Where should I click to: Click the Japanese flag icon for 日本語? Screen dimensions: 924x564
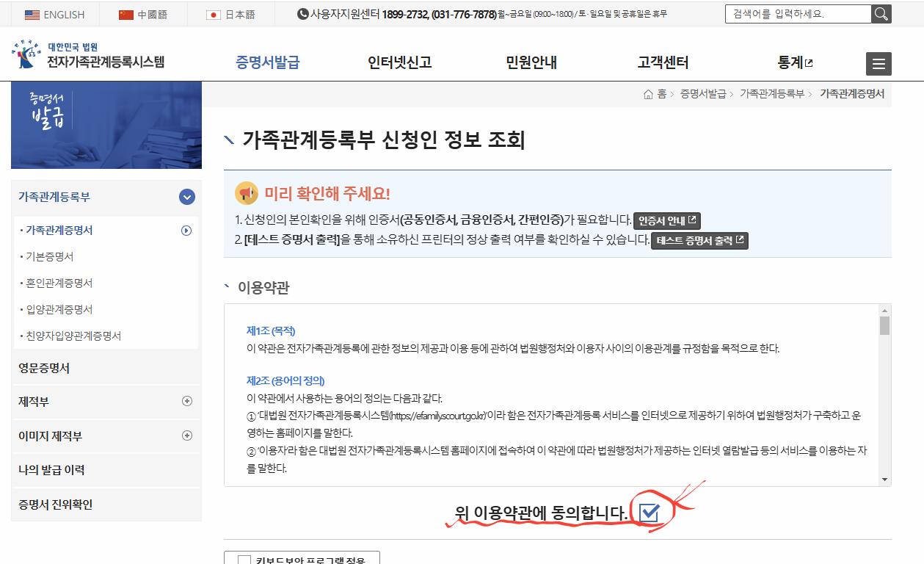coord(214,13)
